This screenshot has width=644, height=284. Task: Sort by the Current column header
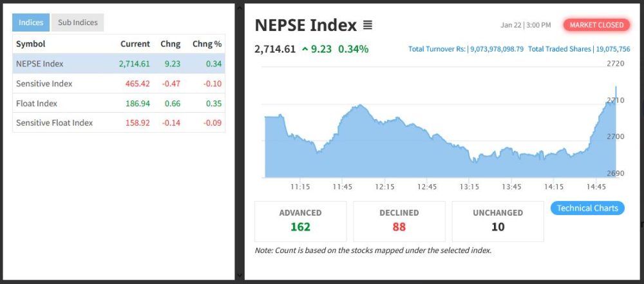[x=135, y=44]
